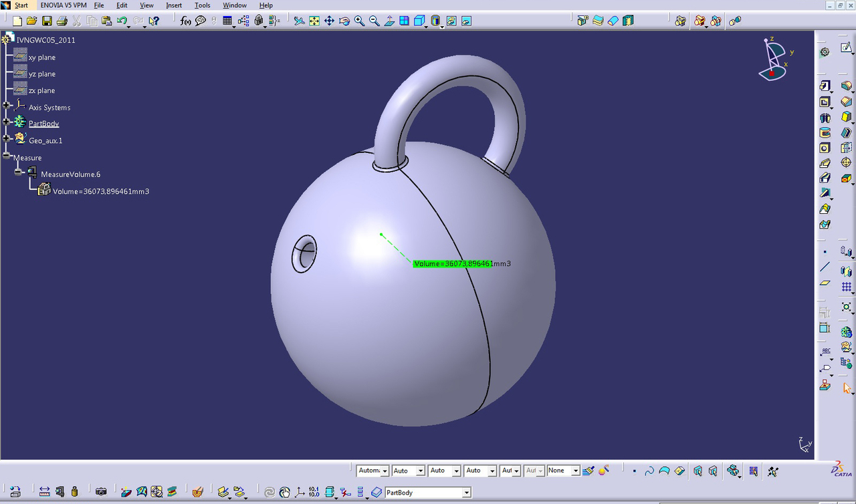This screenshot has height=504, width=856.
Task: Click the Open file folder icon
Action: coord(32,21)
